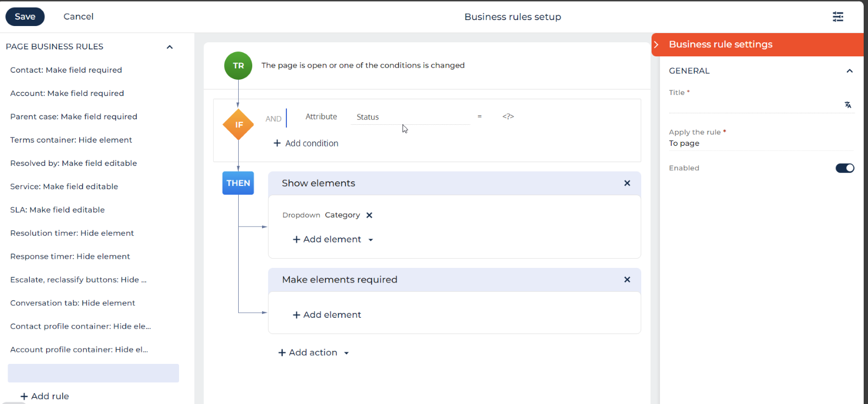Collapse the PAGE BUSINESS RULES section
The height and width of the screenshot is (404, 868).
pos(170,47)
